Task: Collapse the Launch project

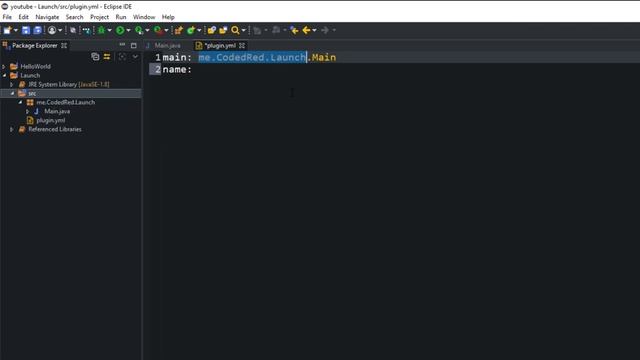Action: (x=4, y=76)
